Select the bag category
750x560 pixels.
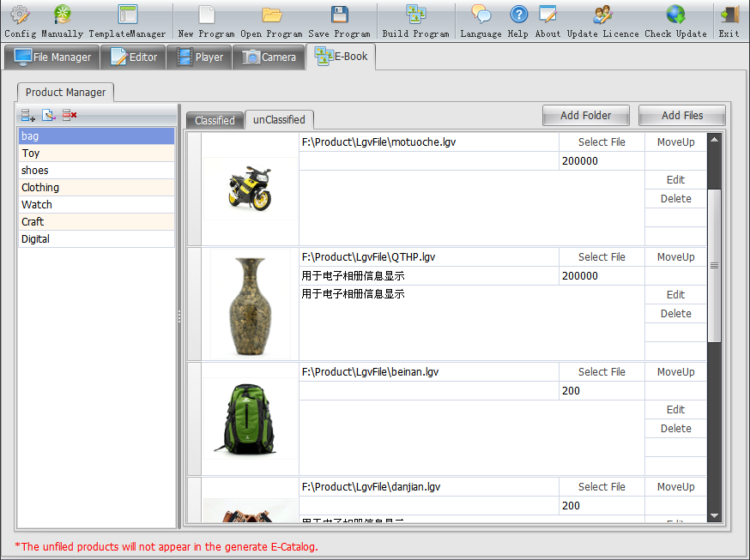(x=97, y=136)
